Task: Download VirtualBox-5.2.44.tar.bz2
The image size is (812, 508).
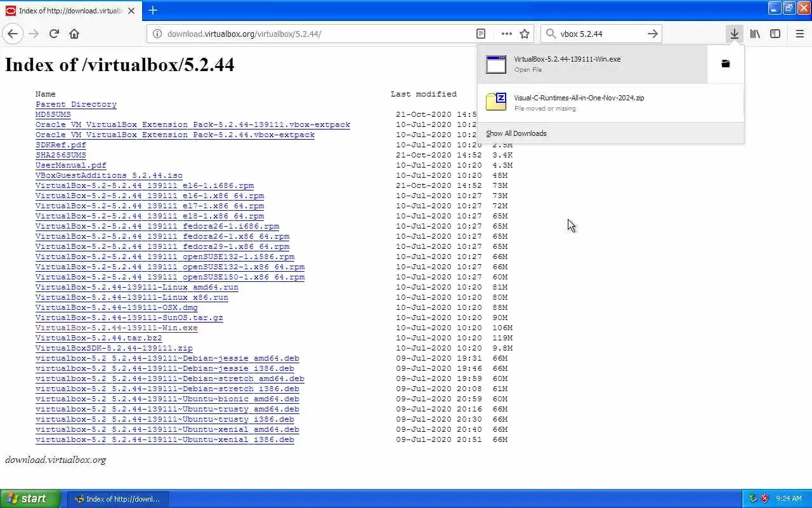Action: [x=99, y=338]
